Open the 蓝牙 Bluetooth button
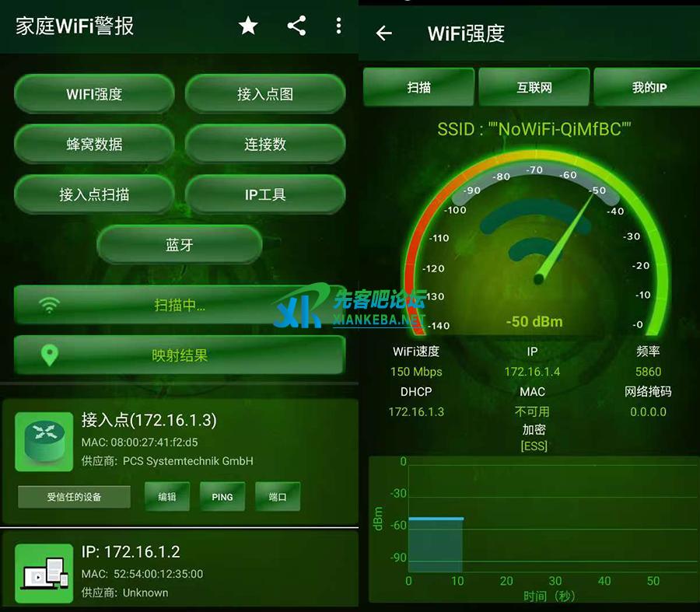Image resolution: width=700 pixels, height=612 pixels. point(180,245)
